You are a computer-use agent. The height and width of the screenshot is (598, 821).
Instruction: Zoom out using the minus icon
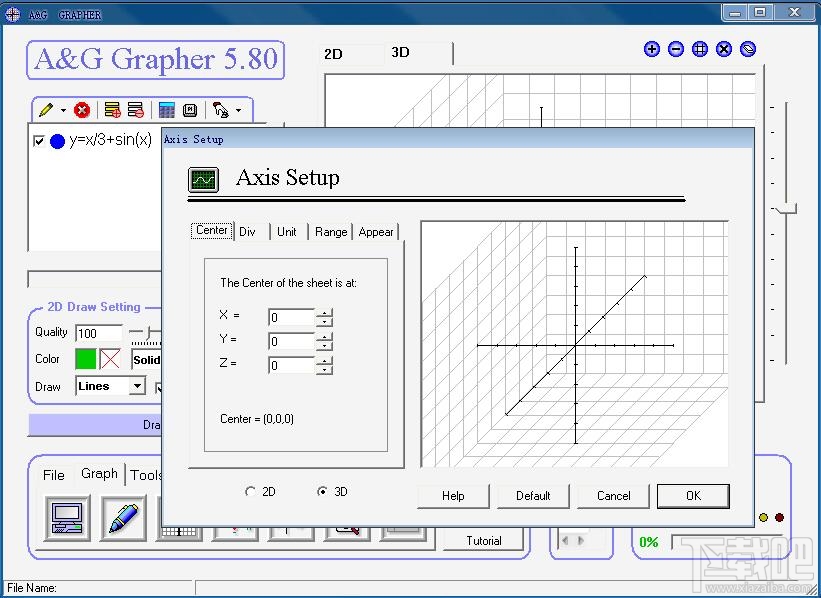click(676, 49)
